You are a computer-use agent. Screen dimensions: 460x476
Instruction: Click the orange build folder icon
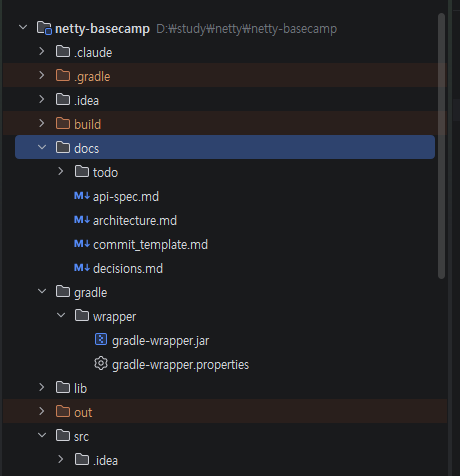tap(63, 123)
